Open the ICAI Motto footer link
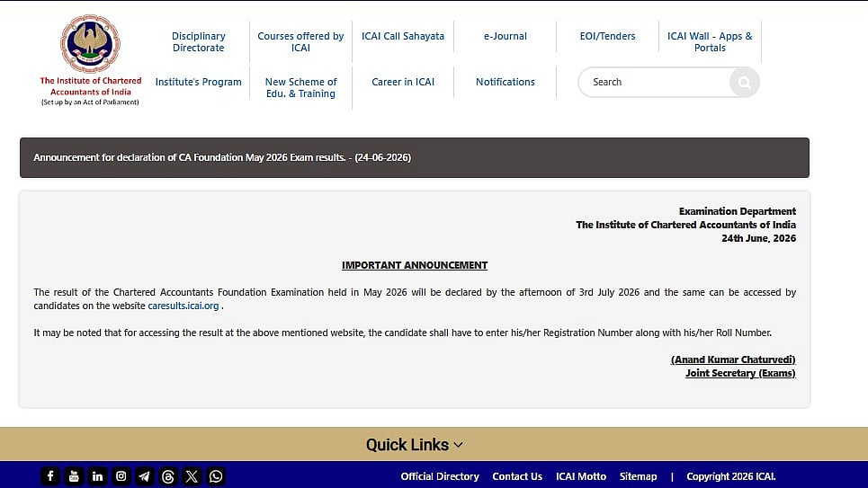Image resolution: width=868 pixels, height=488 pixels. pos(581,476)
